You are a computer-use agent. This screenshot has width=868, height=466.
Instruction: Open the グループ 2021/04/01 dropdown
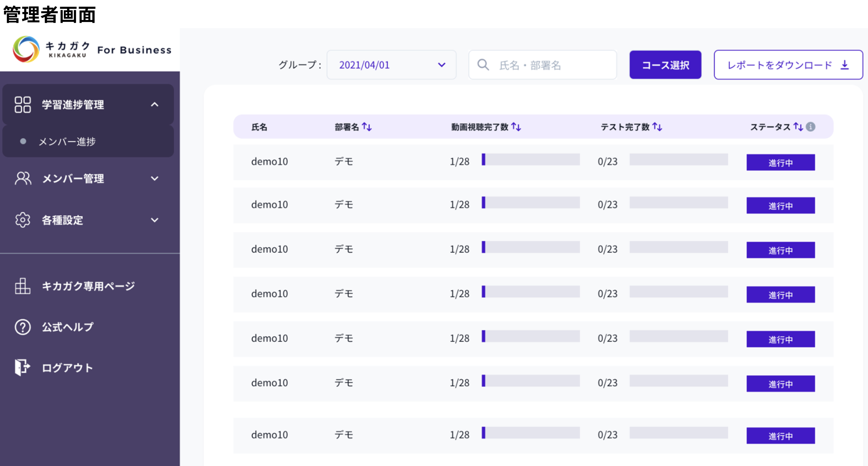391,65
